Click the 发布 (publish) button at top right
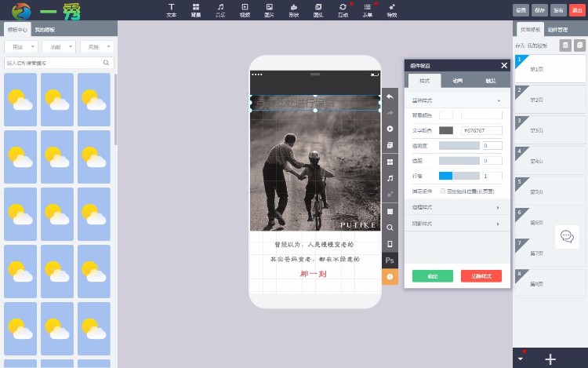 point(558,10)
